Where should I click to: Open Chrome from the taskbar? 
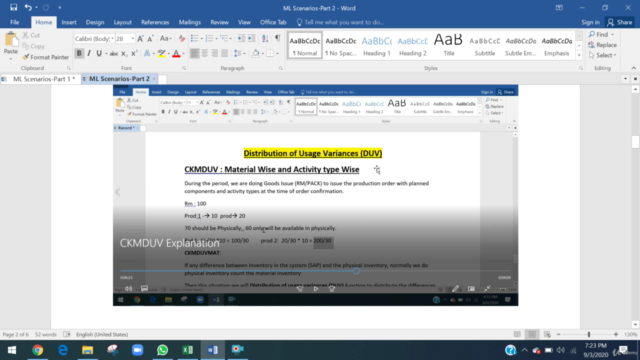point(38,350)
